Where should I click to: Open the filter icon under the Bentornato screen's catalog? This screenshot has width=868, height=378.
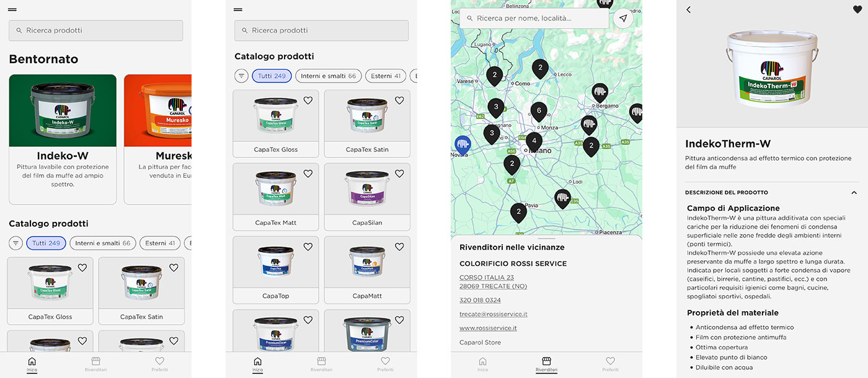click(x=16, y=244)
